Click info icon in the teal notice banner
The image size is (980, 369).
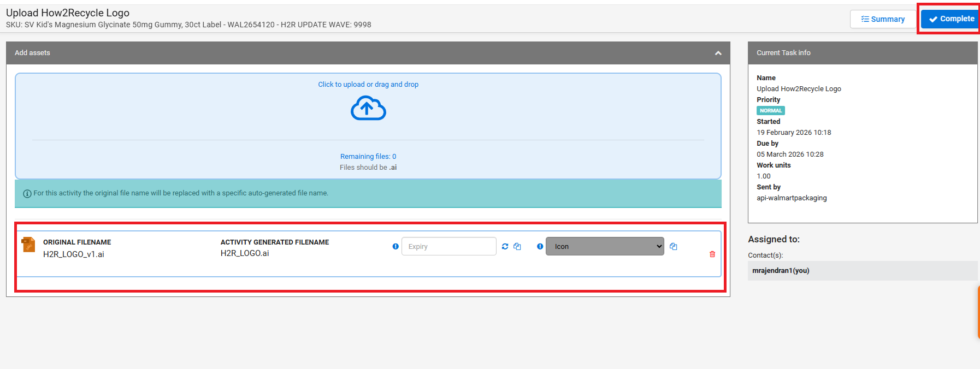pyautogui.click(x=27, y=194)
